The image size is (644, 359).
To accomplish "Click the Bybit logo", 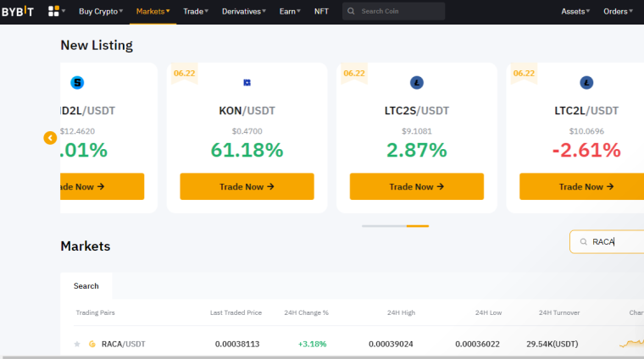I will pyautogui.click(x=17, y=11).
